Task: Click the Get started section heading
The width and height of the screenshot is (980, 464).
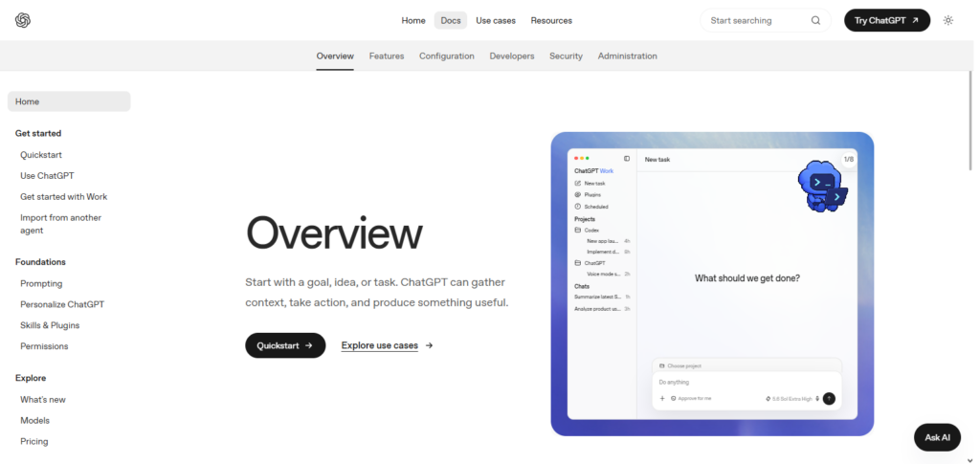Action: point(38,133)
